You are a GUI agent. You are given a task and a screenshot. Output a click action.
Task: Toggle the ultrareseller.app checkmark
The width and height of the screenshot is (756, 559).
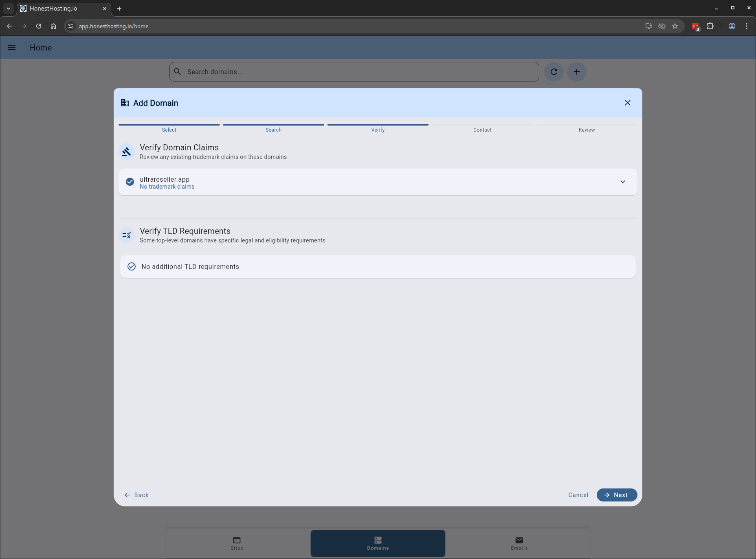click(x=130, y=182)
